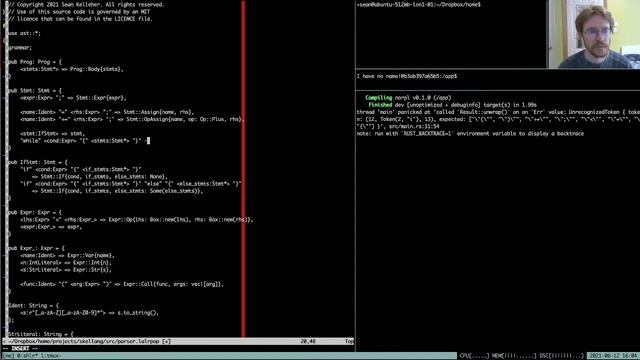Click the '-- INSERT --' mode indicator

(20, 349)
